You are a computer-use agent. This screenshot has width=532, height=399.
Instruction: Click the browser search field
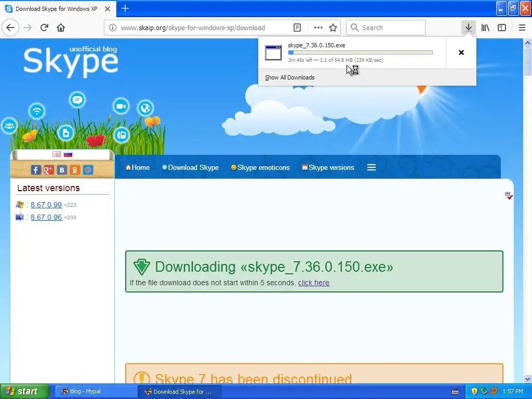[386, 28]
